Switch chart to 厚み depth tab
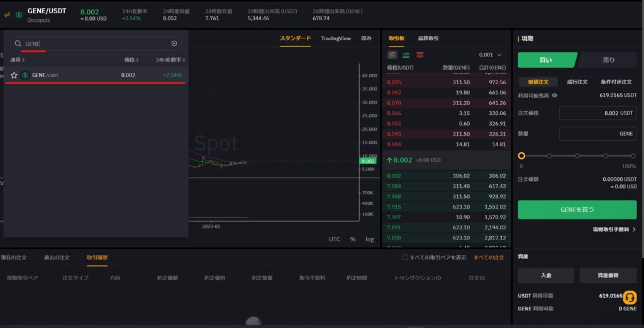 tap(367, 38)
